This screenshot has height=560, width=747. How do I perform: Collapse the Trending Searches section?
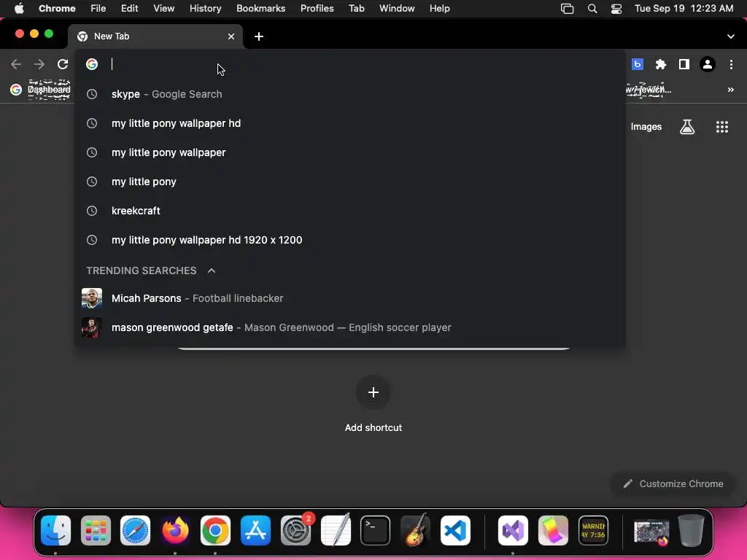(211, 271)
